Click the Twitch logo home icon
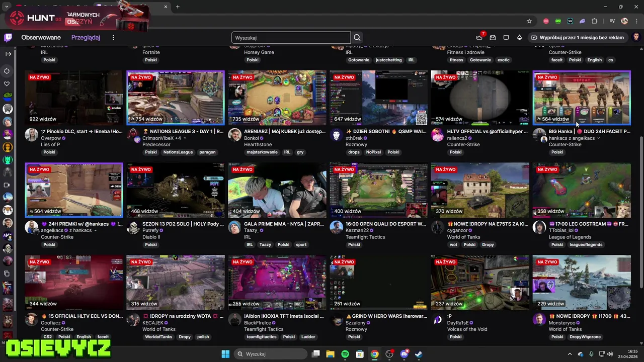644x362 pixels. point(8,38)
